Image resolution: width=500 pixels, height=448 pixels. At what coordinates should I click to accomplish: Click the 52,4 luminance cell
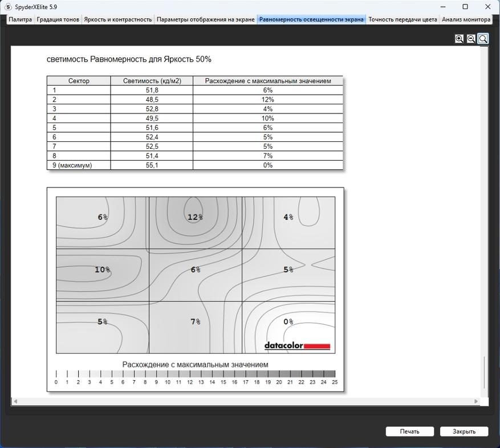tap(152, 137)
